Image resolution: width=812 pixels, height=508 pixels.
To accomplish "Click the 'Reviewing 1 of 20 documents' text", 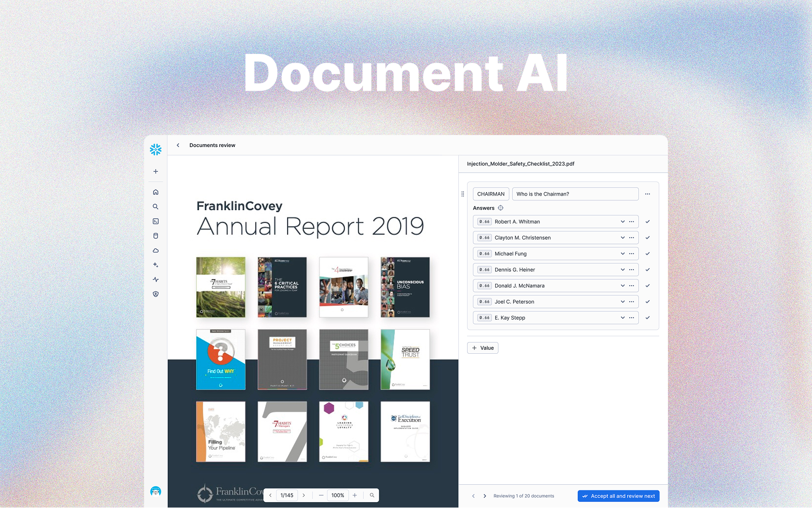I will 524,496.
